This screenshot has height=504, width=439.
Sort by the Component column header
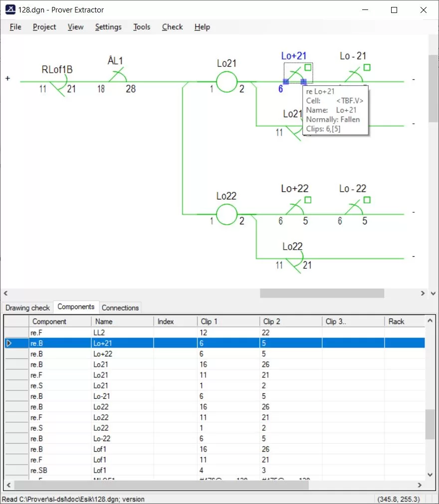pyautogui.click(x=60, y=322)
